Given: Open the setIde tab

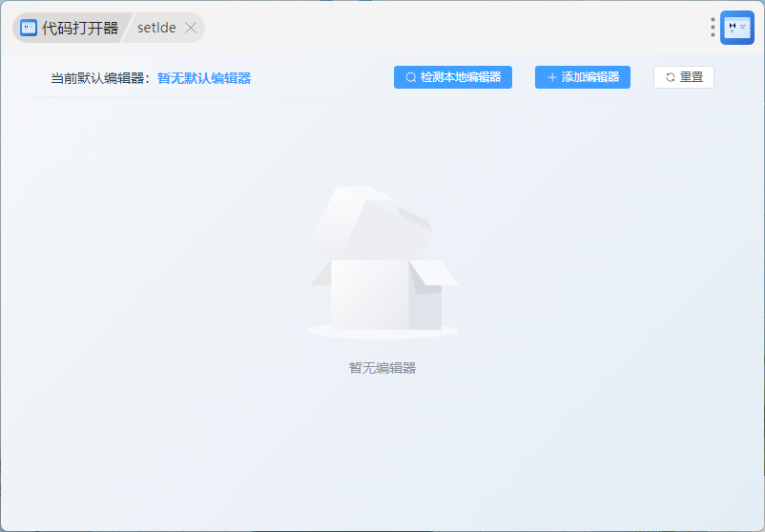Looking at the screenshot, I should pyautogui.click(x=156, y=28).
